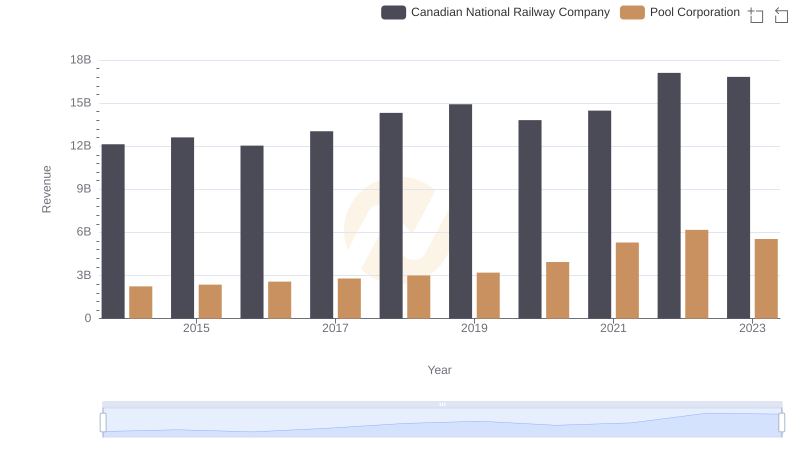Click the 2021 x-axis label
The image size is (800, 461).
tap(613, 328)
